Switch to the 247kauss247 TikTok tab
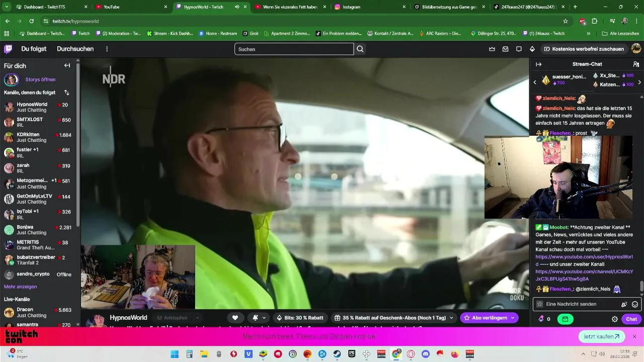Image resolution: width=644 pixels, height=362 pixels. (528, 7)
